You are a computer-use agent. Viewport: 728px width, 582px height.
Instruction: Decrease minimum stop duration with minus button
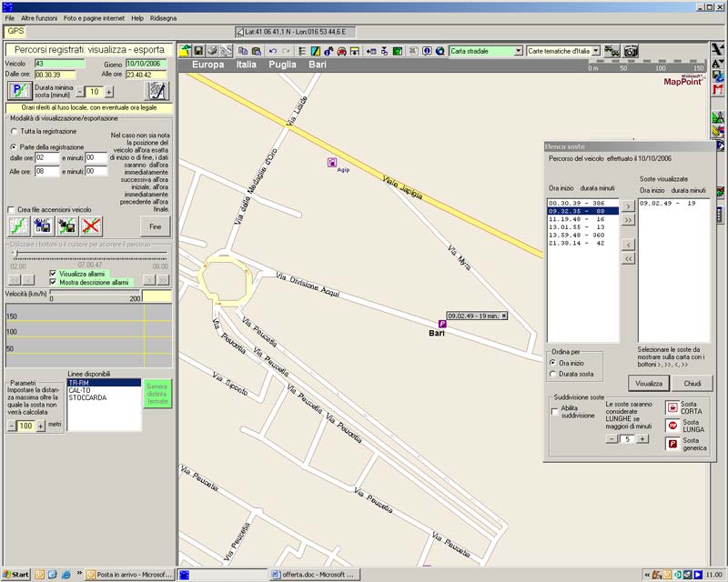click(80, 92)
